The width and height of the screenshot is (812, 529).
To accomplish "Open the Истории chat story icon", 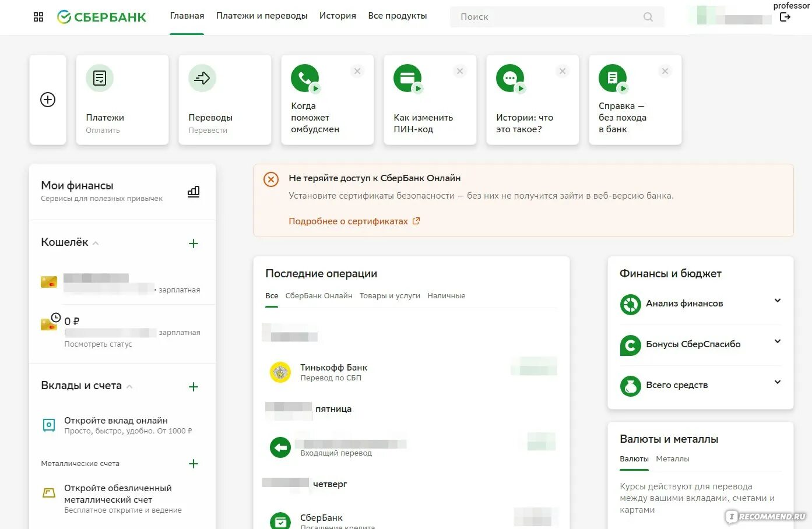I will point(511,78).
